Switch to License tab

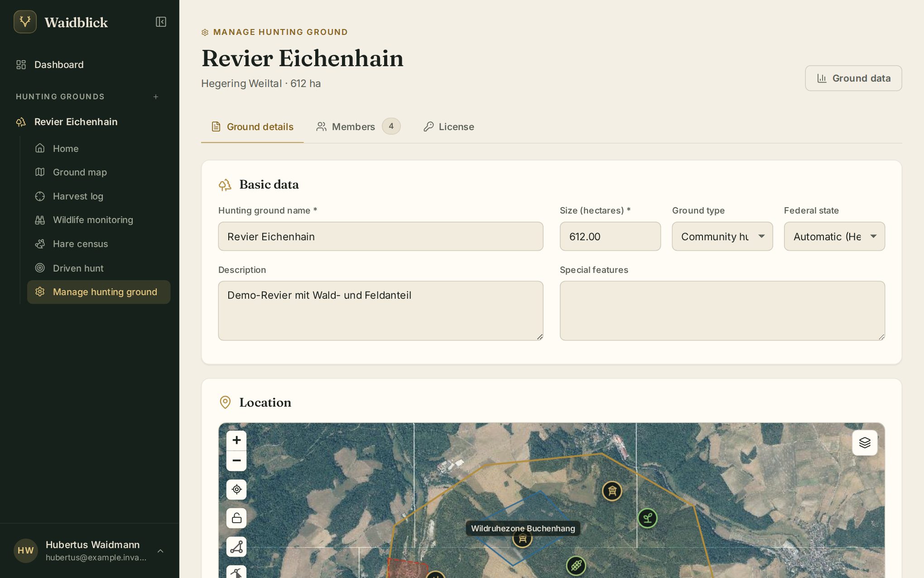click(448, 126)
